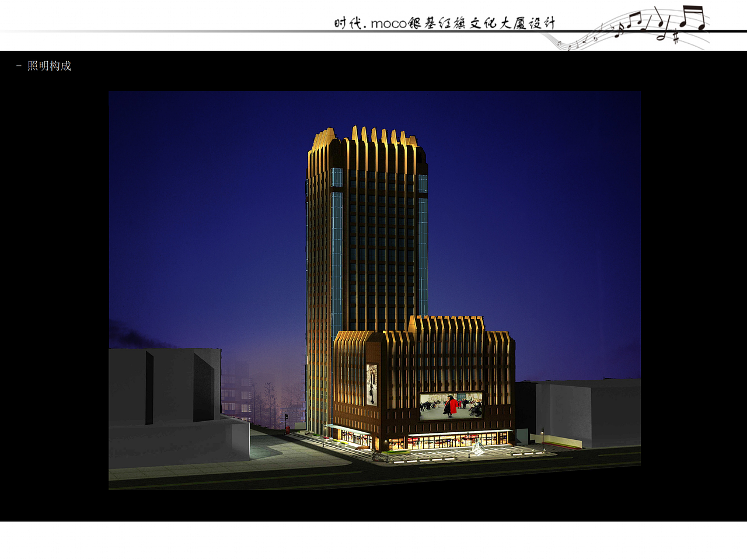Select the night rendering of the tower
Image resolution: width=747 pixels, height=560 pixels.
(x=375, y=290)
